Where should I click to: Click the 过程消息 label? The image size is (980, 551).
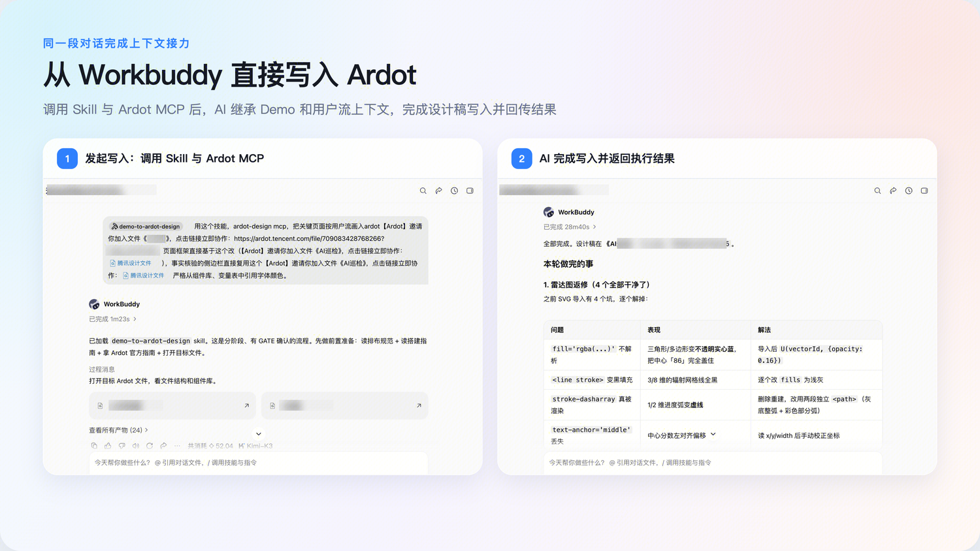[102, 370]
